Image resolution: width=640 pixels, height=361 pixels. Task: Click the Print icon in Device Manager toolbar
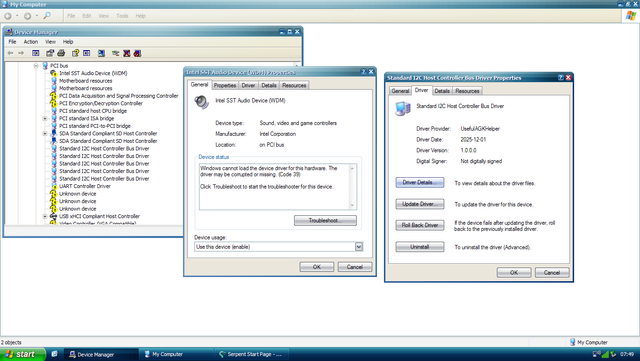click(61, 53)
